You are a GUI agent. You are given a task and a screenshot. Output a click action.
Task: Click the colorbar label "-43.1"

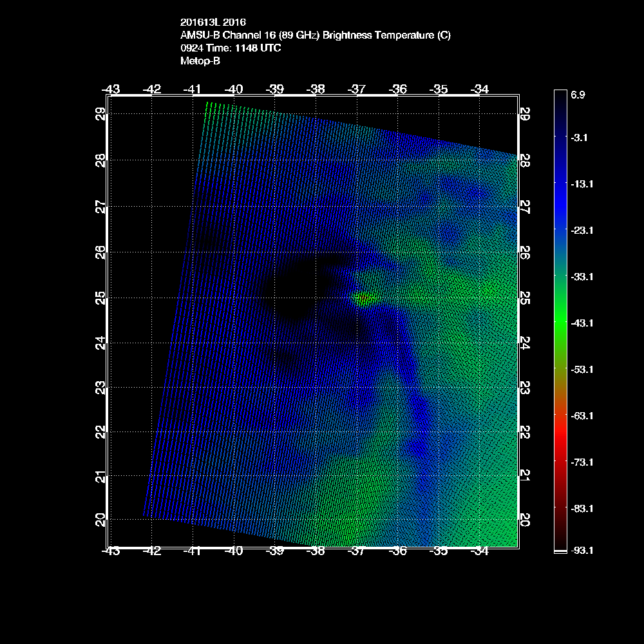582,323
